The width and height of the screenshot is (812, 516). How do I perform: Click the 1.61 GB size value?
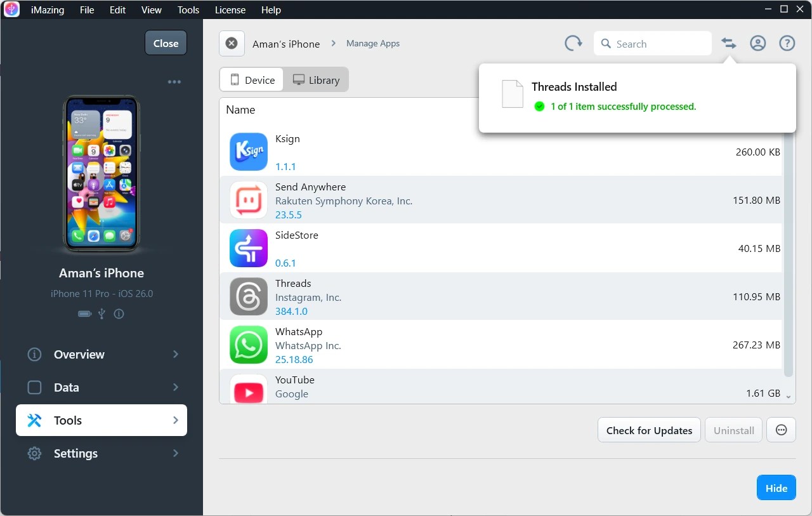[763, 394]
